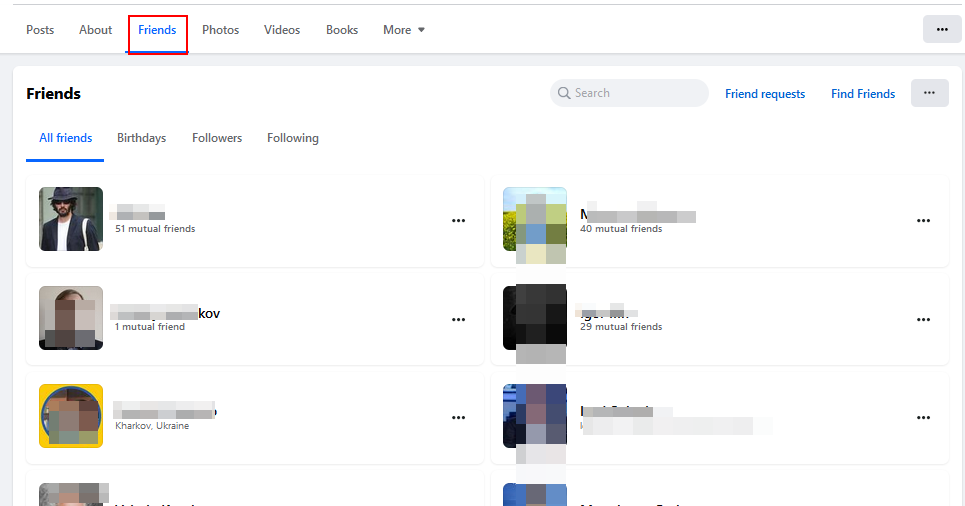Open profile options three-dot button
This screenshot has width=965, height=506.
coord(942,29)
